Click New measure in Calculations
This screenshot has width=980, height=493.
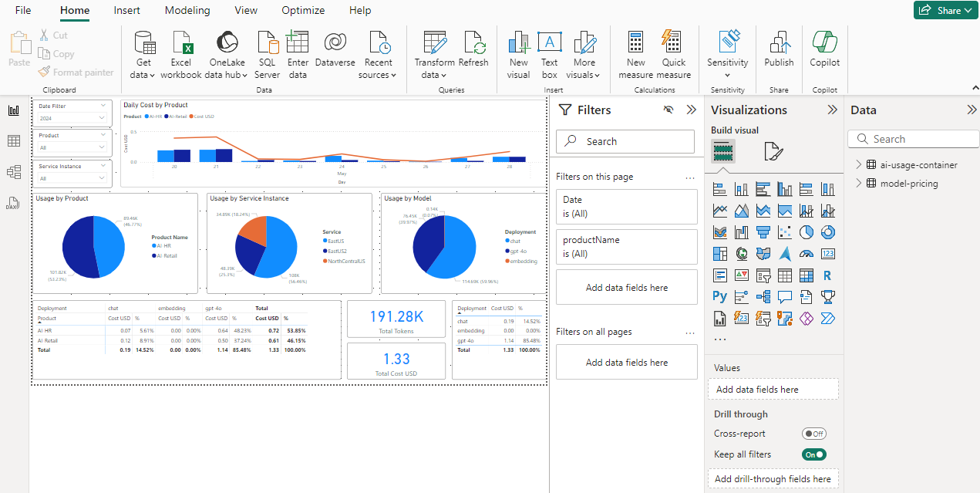636,54
